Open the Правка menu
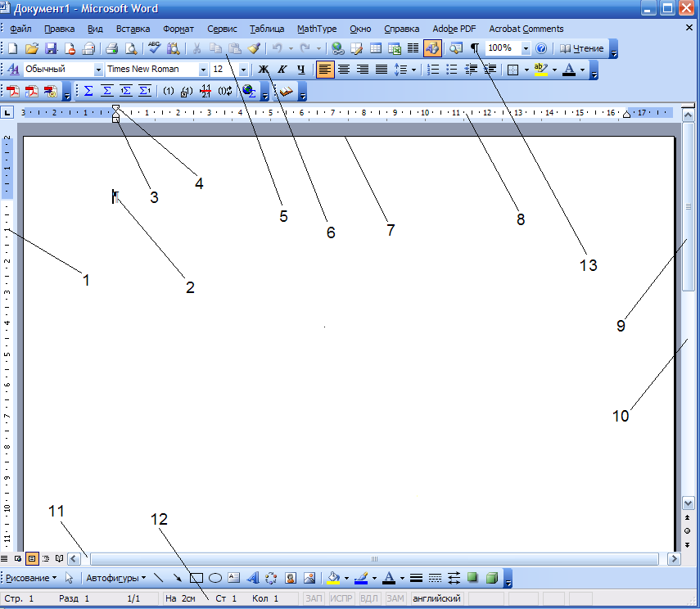 60,29
